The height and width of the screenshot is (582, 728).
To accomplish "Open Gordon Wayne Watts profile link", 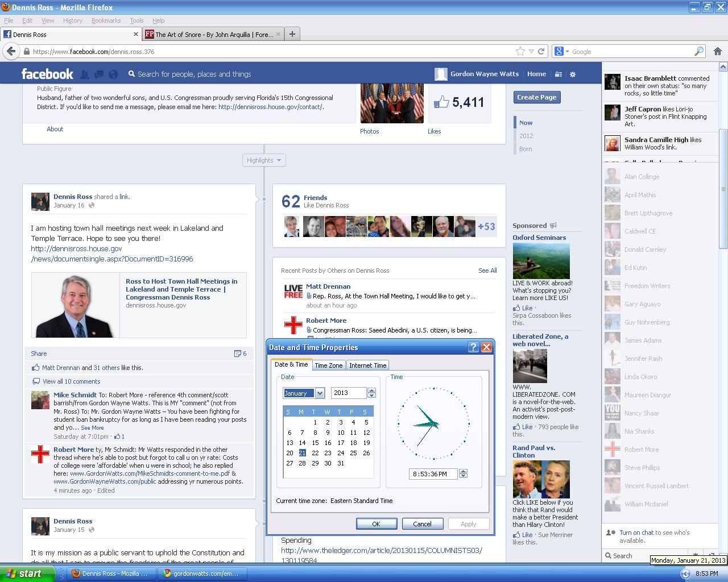I will [x=484, y=74].
